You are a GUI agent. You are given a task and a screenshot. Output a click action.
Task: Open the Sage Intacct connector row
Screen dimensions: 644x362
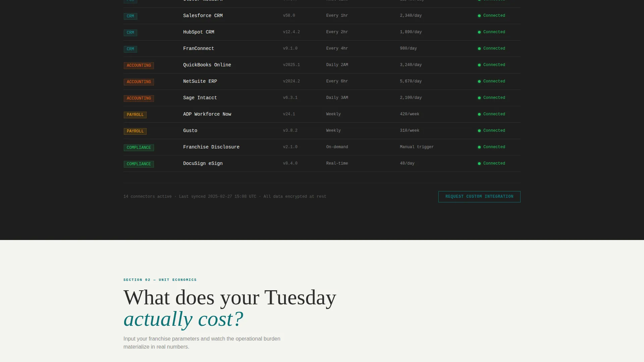pos(322,98)
